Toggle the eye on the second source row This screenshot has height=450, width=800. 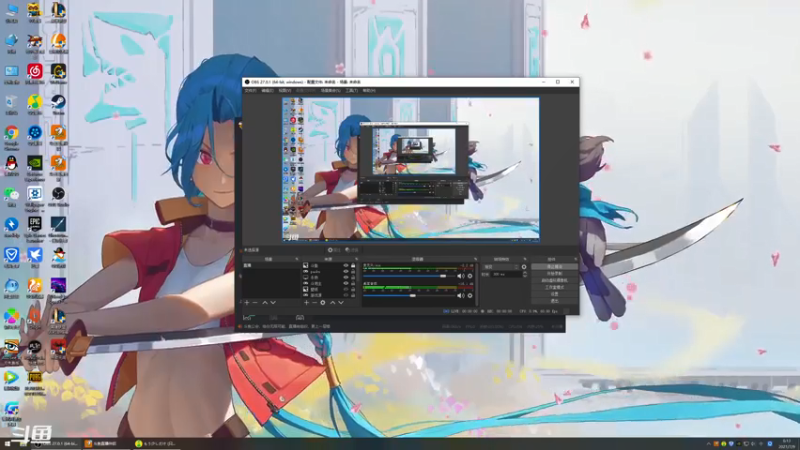click(346, 271)
